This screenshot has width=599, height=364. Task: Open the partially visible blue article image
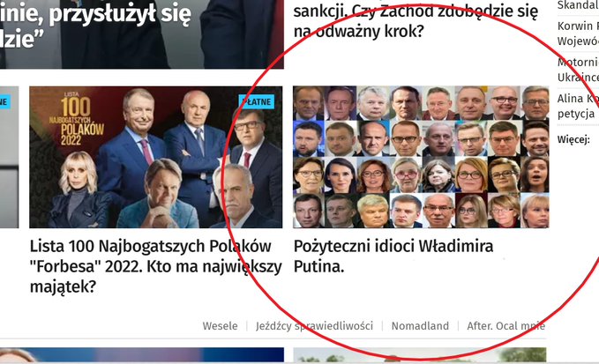[x=142, y=355]
